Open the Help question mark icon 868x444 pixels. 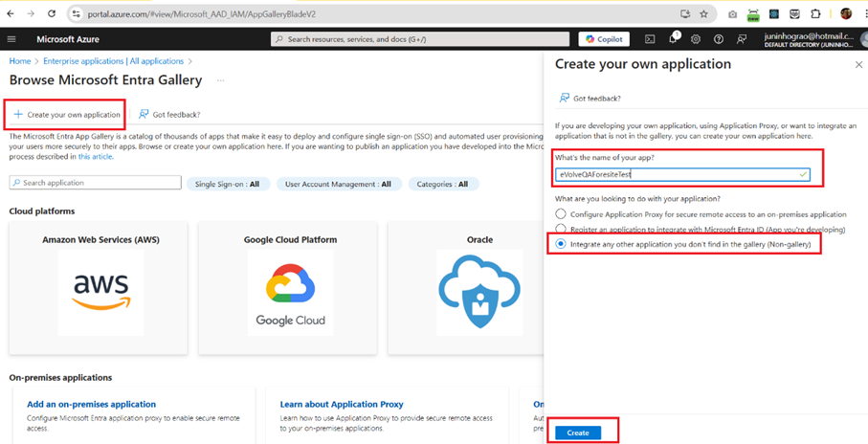[719, 39]
